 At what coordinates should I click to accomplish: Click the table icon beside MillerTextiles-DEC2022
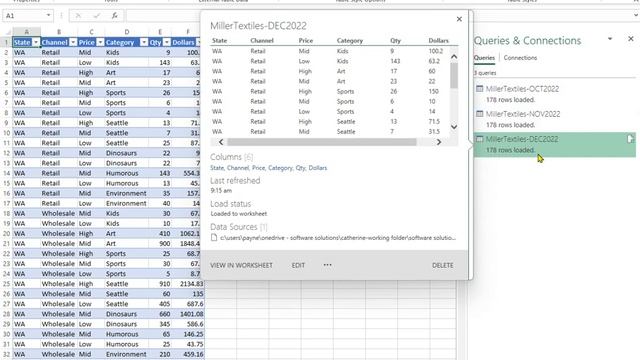[480, 139]
